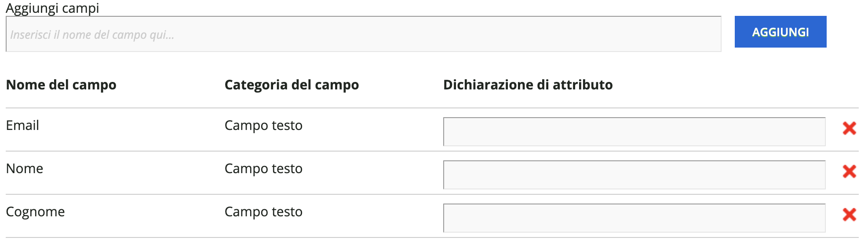Select the Nome attribute declaration input
868x252 pixels.
[634, 175]
